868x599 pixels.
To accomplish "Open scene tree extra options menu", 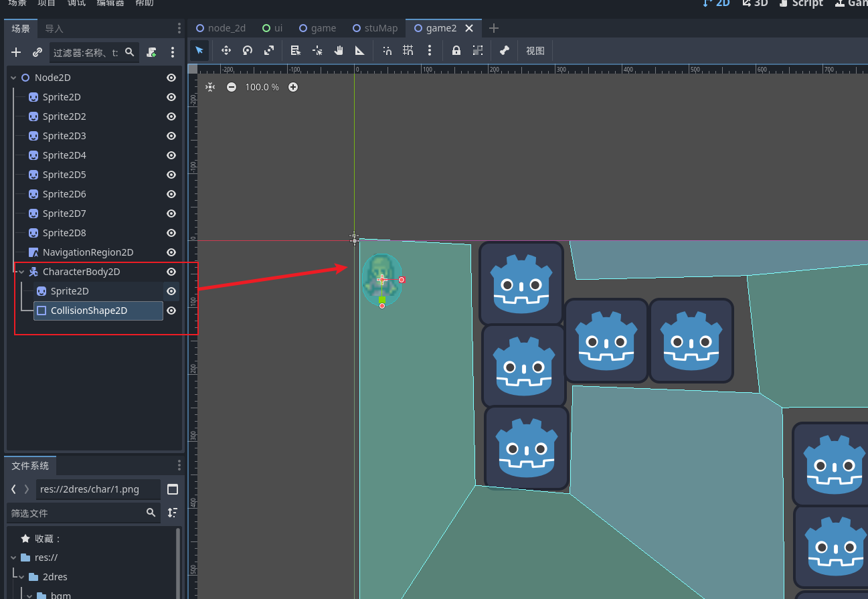I will (x=173, y=52).
